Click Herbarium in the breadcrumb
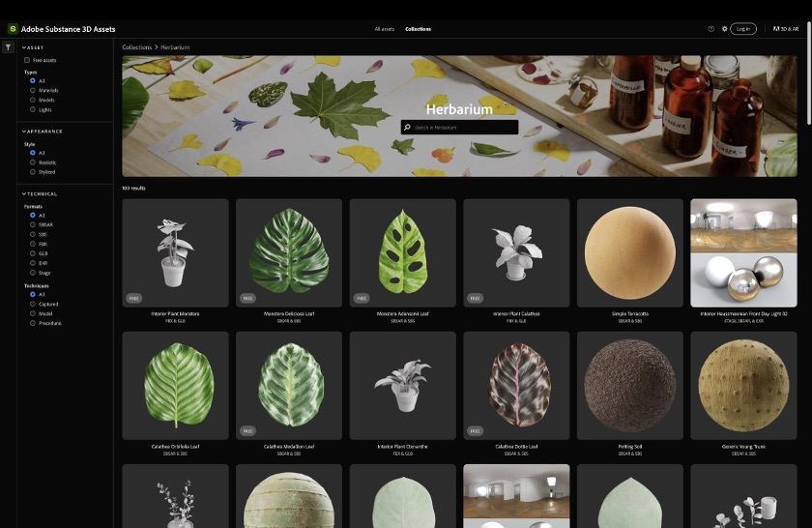The image size is (812, 528). 175,47
